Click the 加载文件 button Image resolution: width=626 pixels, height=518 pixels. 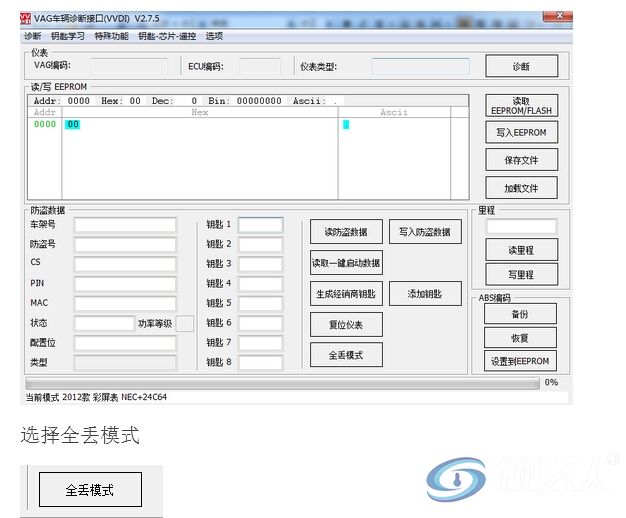[x=521, y=188]
